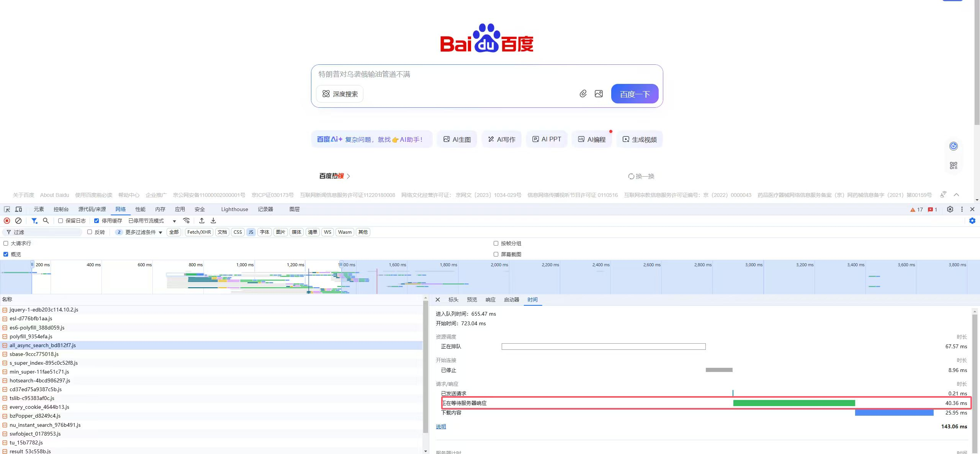980x454 pixels.
Task: Click the QR code icon on right side
Action: 954,166
